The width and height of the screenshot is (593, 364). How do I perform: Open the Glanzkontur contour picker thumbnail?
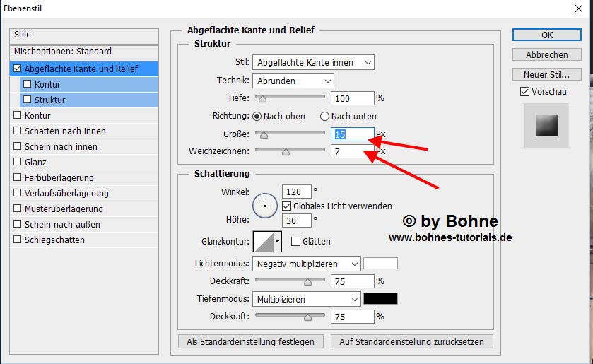click(x=262, y=242)
